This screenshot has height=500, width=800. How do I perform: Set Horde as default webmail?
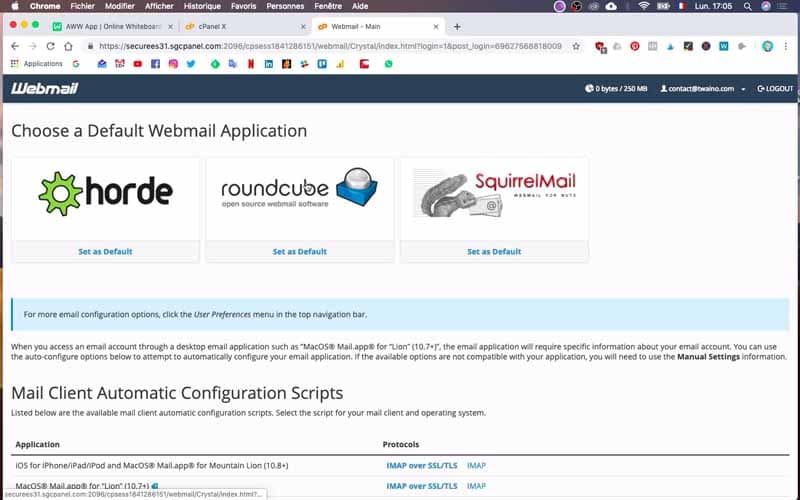point(105,252)
